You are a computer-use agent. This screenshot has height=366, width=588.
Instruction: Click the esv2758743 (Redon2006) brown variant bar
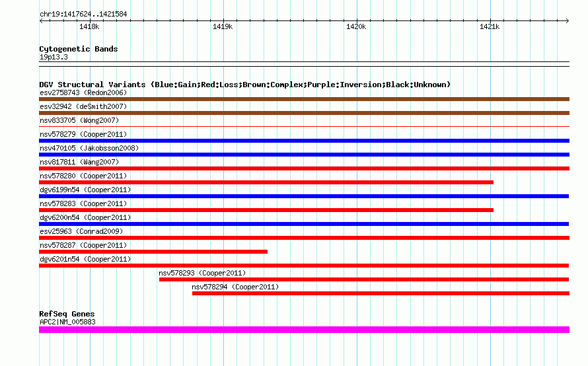tap(304, 99)
